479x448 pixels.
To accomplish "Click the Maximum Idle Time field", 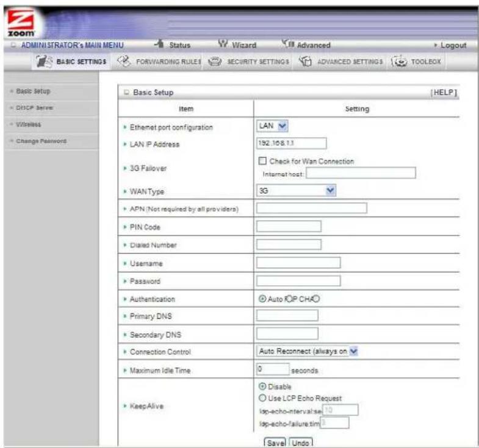I will (x=273, y=369).
